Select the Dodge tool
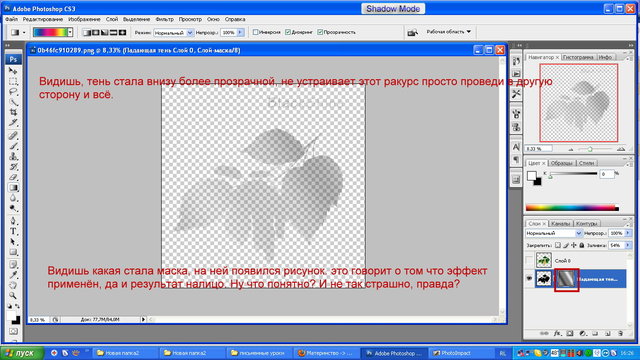The image size is (640, 360). [13, 208]
